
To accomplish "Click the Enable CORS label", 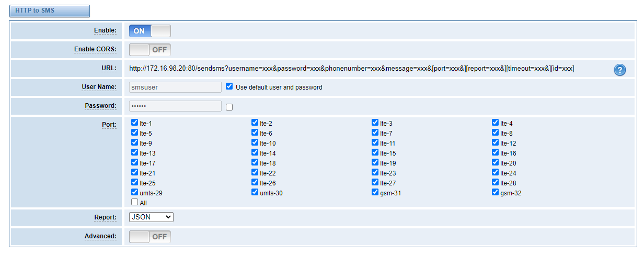I will tap(95, 49).
